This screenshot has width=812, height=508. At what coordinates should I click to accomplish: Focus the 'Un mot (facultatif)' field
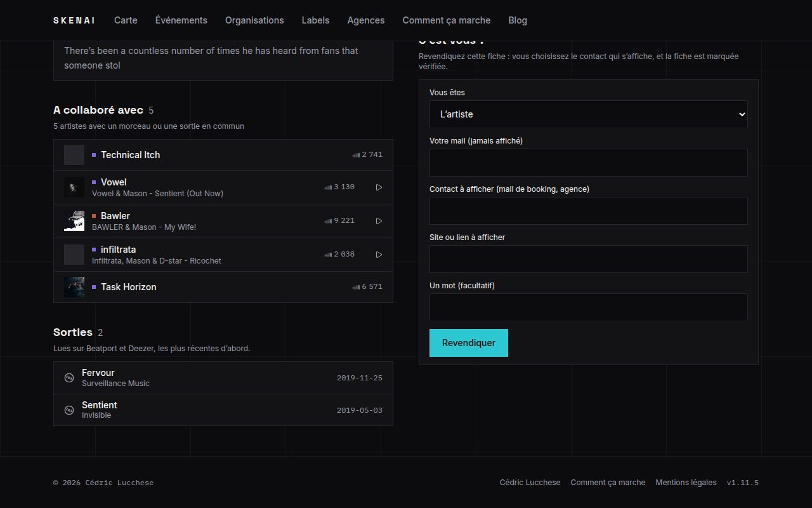click(x=589, y=307)
